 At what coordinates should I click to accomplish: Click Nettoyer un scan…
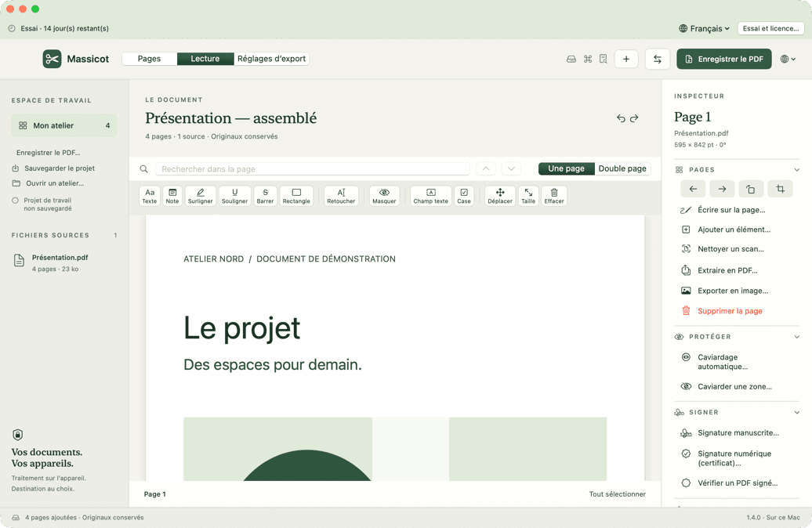723,249
